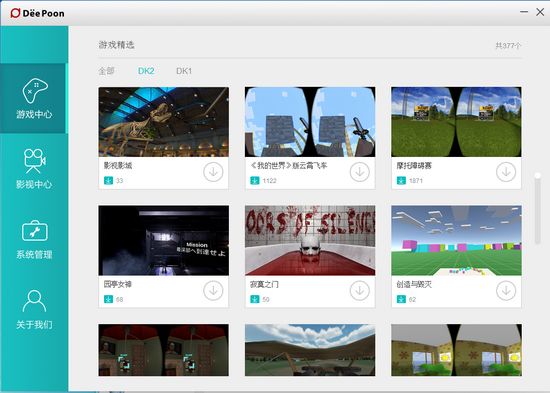This screenshot has height=393, width=550.
Task: Click the 寂寞之门 game title
Action: click(264, 284)
